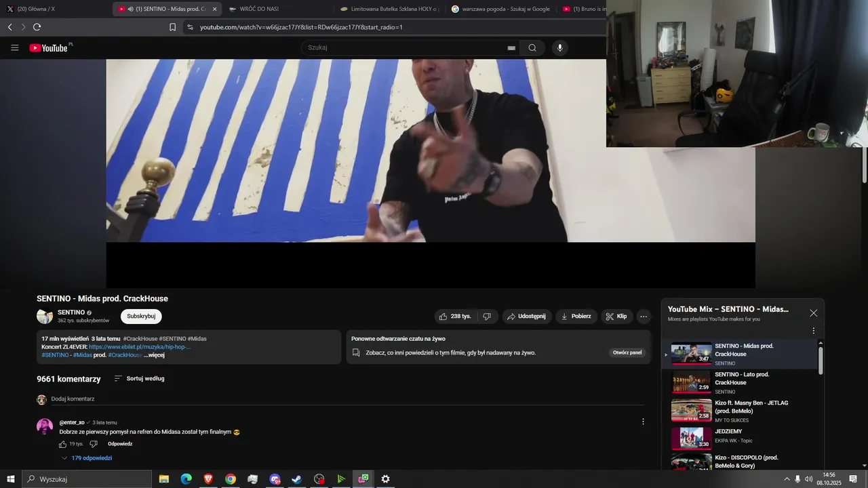Click the Windows Wyszukaj search box

86,479
